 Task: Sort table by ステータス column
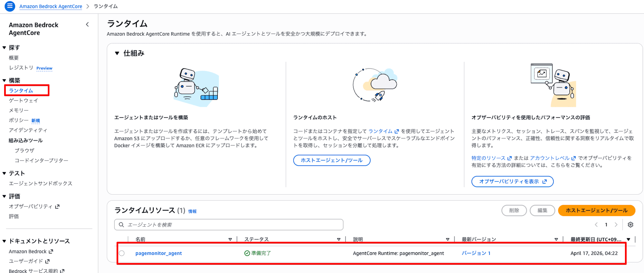pos(339,239)
